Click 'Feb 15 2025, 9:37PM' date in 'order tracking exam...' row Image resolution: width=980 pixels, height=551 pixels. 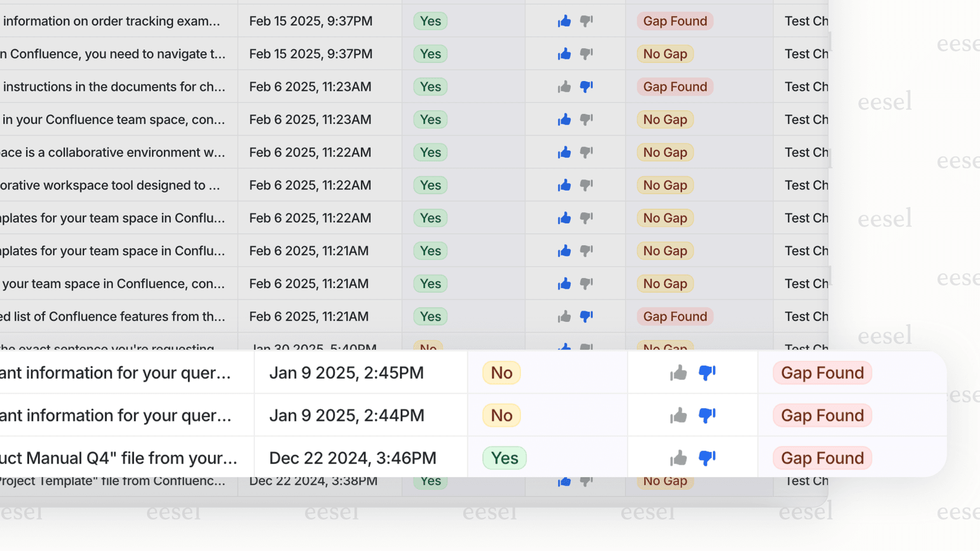click(x=311, y=21)
